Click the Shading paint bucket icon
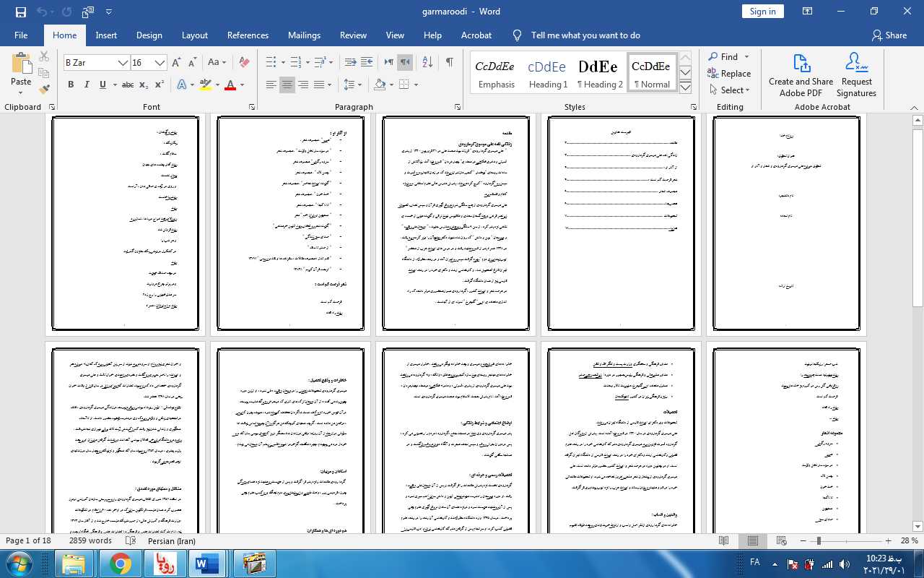The image size is (924, 578). [380, 85]
